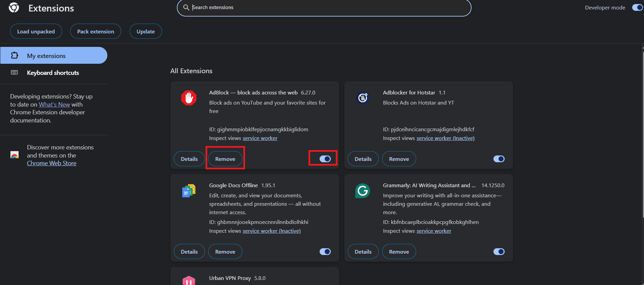Click the Pack extension button
This screenshot has width=644, height=285.
96,31
